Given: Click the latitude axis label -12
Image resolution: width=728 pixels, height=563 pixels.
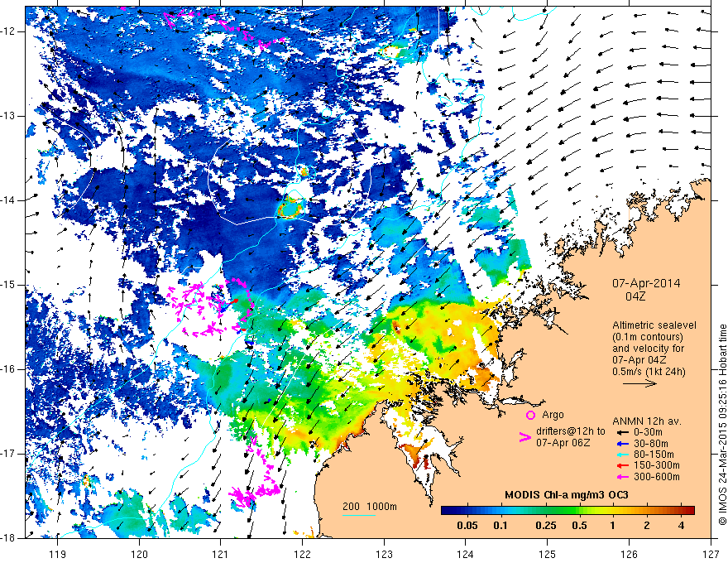Looking at the screenshot, I should (9, 31).
